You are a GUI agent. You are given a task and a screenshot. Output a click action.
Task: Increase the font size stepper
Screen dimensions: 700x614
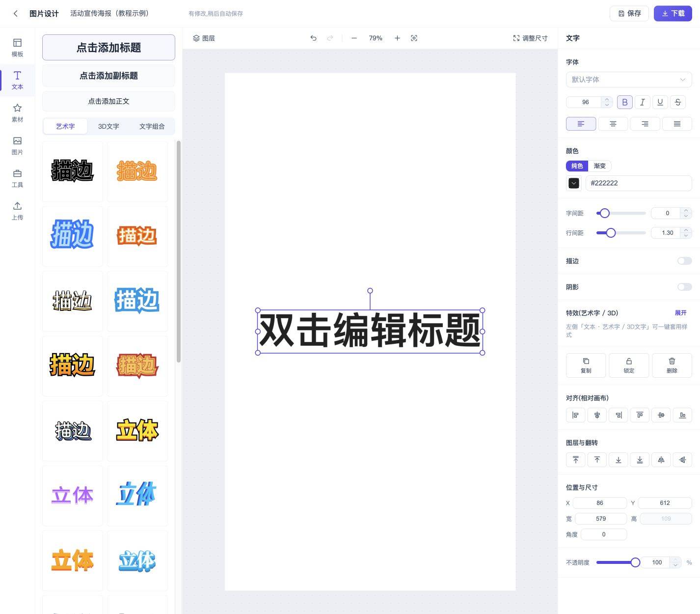pyautogui.click(x=607, y=99)
